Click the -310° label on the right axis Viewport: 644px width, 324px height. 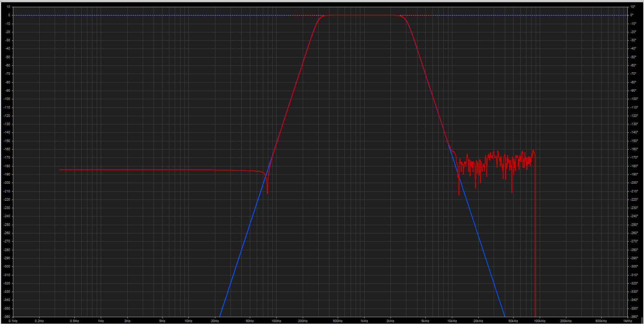(x=634, y=275)
